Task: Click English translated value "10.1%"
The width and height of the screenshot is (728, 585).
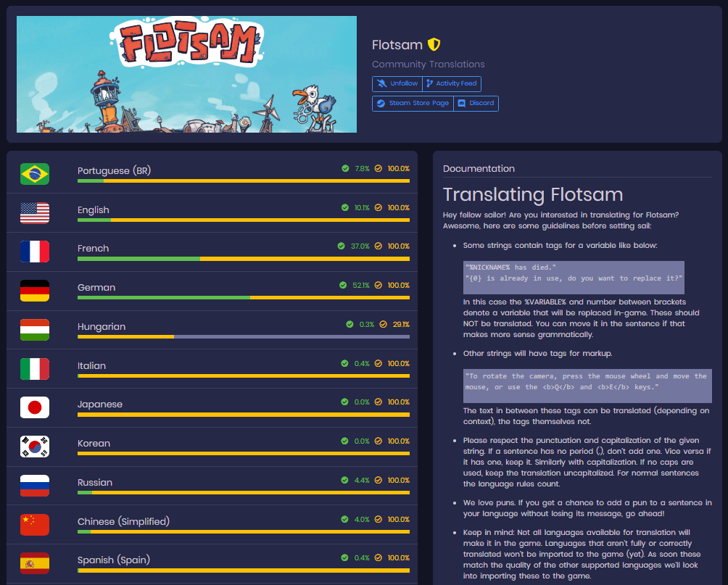Action: coord(362,207)
